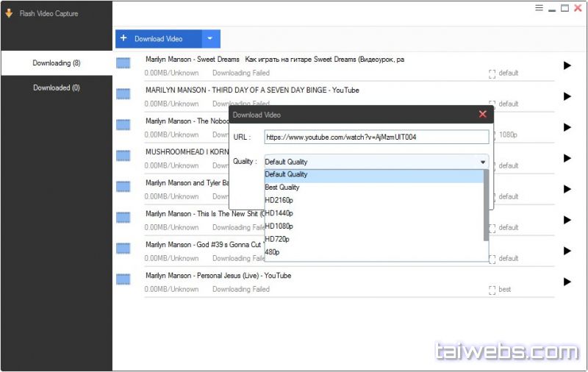Click video thumbnail icon for Sweet Dreams
The image size is (588, 372).
click(x=123, y=65)
